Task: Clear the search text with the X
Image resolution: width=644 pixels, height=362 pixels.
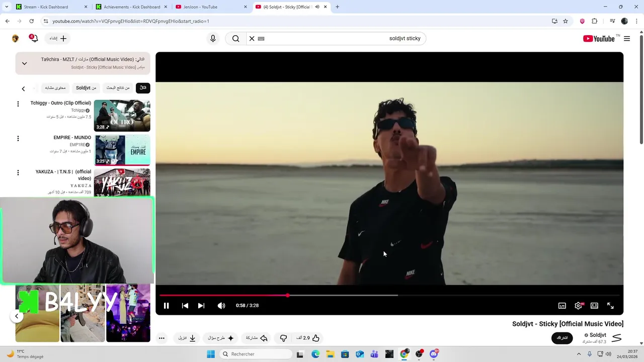Action: click(x=252, y=39)
